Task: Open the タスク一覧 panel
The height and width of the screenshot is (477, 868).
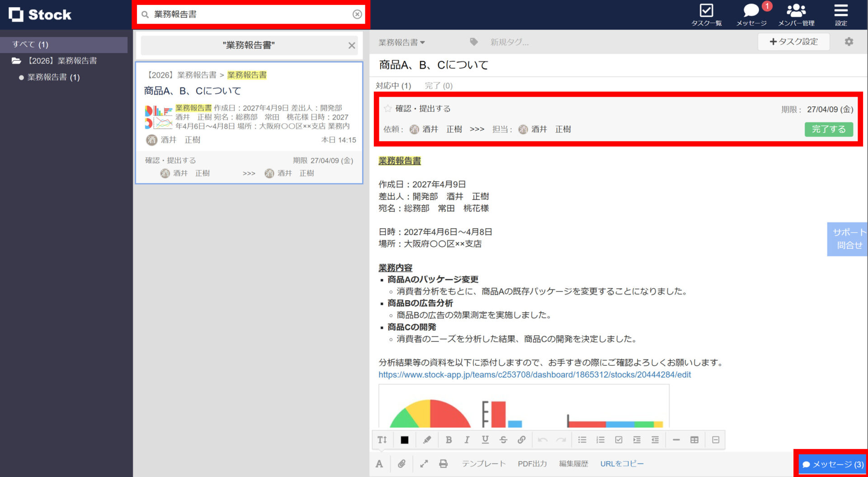Action: [707, 14]
